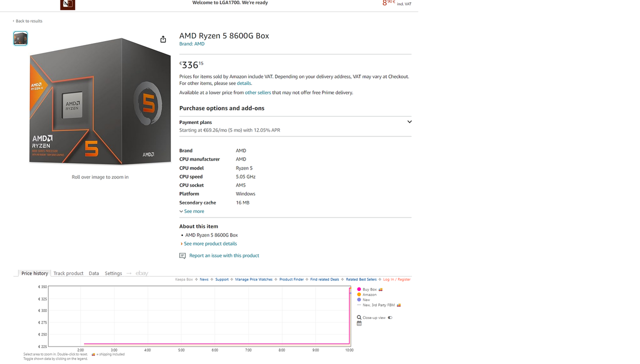Image resolution: width=640 pixels, height=364 pixels.
Task: Click the report issue speech-bubble icon
Action: [182, 255]
